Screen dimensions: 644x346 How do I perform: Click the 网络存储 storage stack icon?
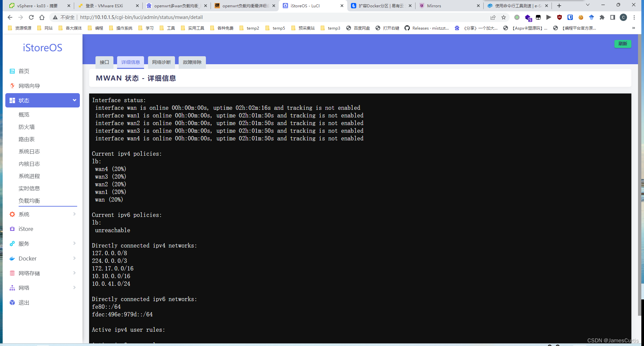point(12,273)
